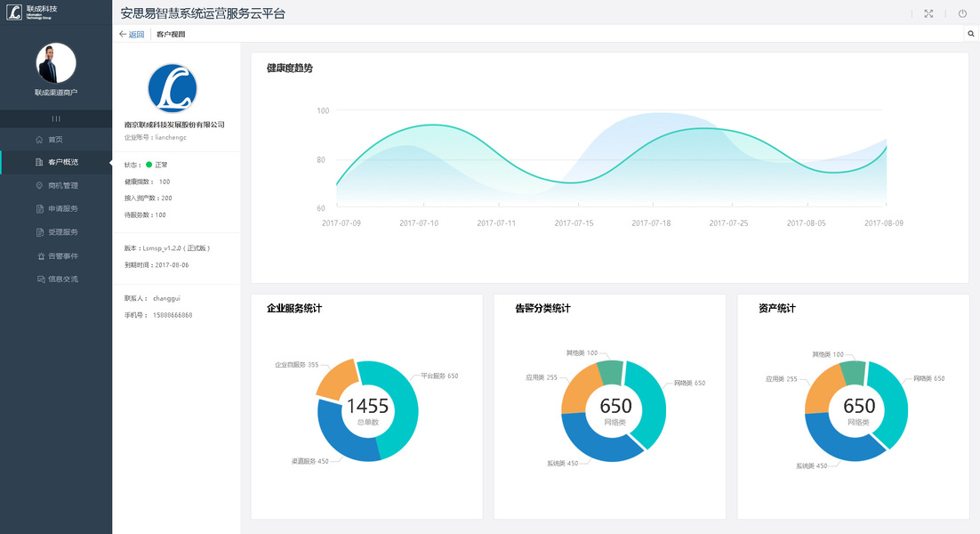Click the 1455 总单数 center of the donut

[367, 411]
